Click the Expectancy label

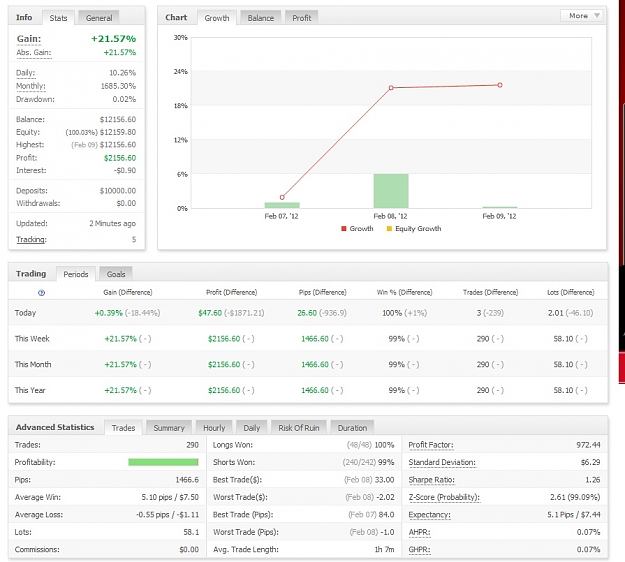click(429, 515)
